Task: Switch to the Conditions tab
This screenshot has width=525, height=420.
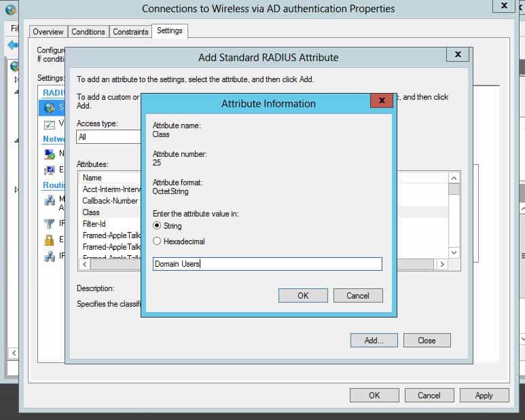Action: click(88, 32)
